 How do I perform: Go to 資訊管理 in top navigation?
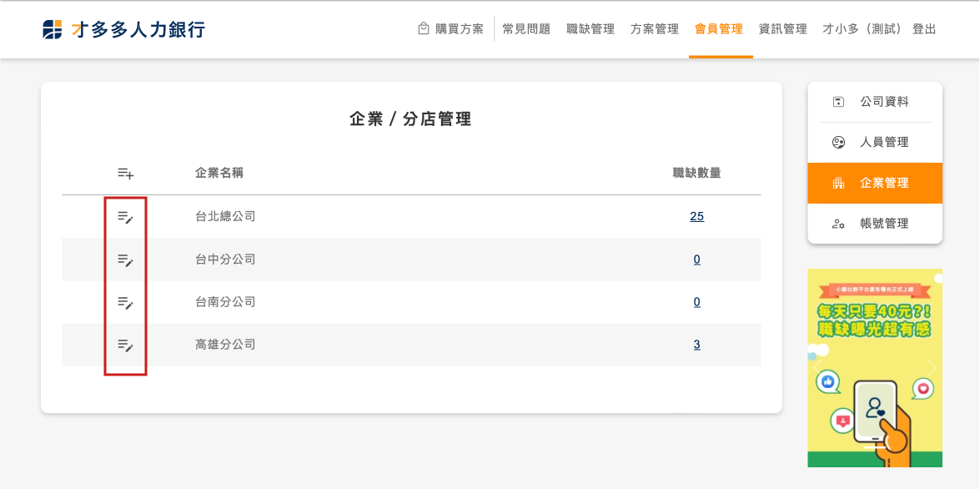(x=783, y=29)
